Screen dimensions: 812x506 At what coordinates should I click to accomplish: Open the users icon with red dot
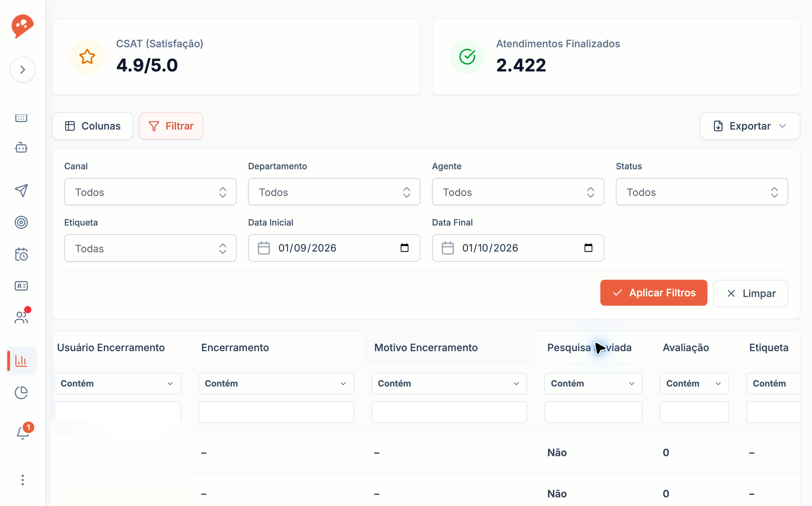21,318
